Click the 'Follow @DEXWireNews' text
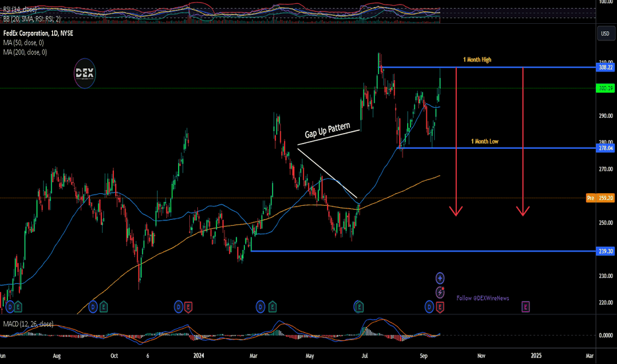The image size is (617, 364). 483,298
